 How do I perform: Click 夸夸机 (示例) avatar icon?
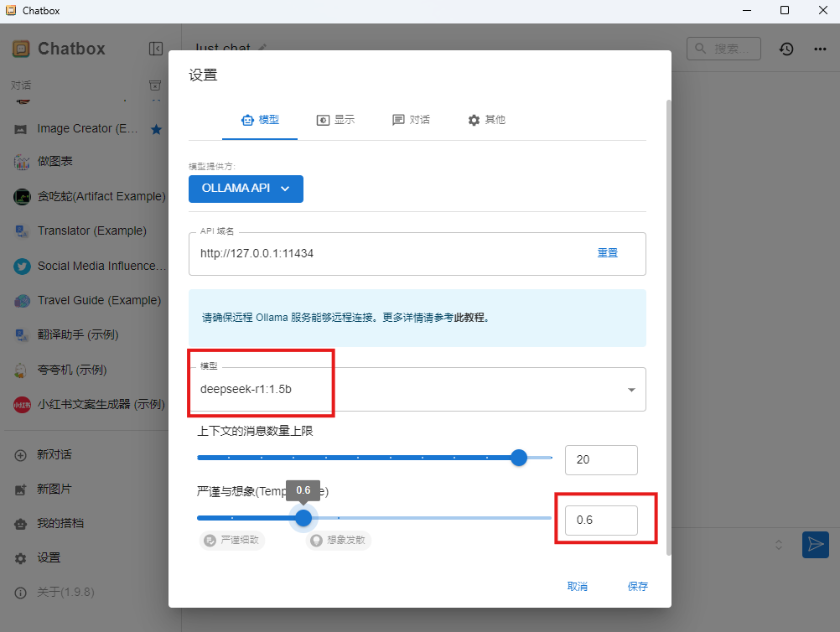click(x=20, y=370)
